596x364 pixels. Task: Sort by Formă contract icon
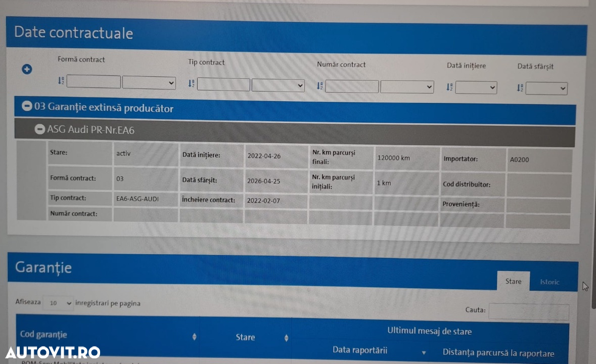pyautogui.click(x=61, y=80)
